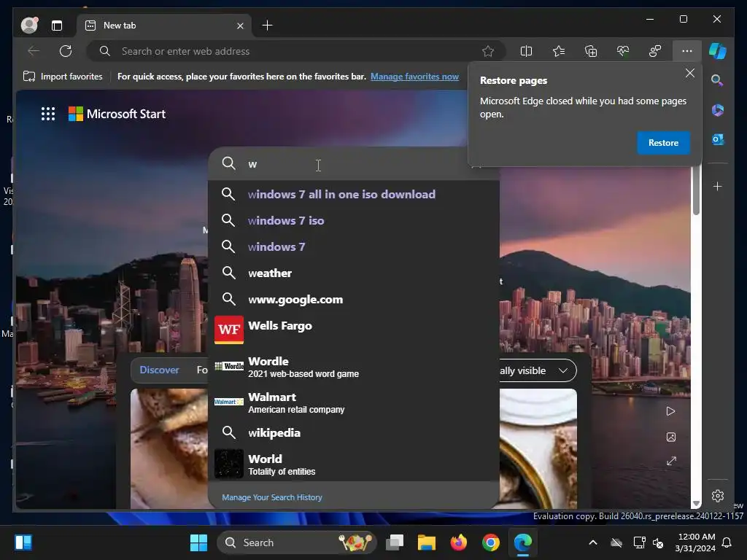Viewport: 747px width, 560px height.
Task: Click the sidebar Search icon
Action: [718, 80]
